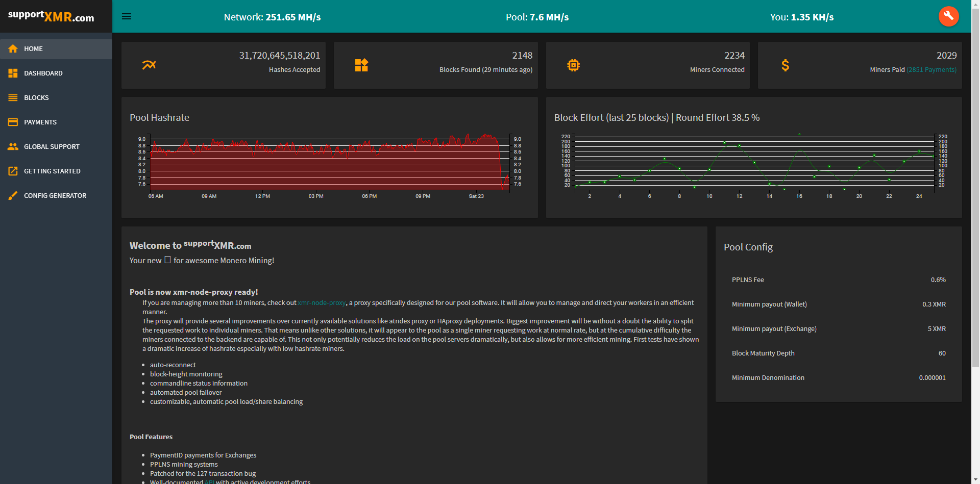The image size is (980, 484).
Task: Click the Block Maturity Depth label
Action: pyautogui.click(x=763, y=353)
